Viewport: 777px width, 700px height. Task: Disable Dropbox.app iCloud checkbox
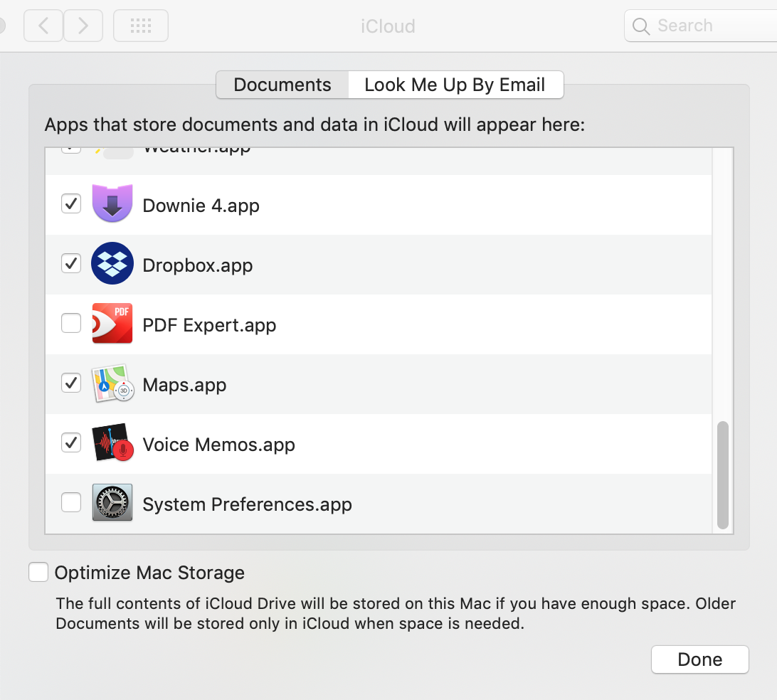click(x=71, y=264)
